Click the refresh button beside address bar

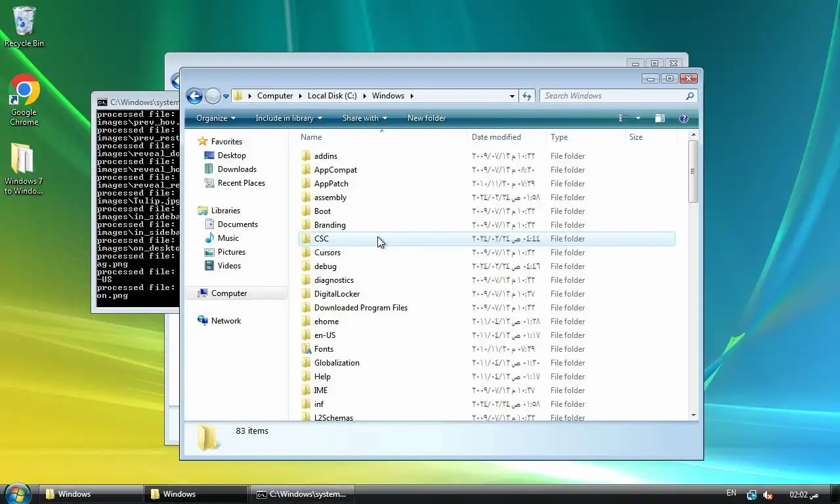tap(527, 96)
